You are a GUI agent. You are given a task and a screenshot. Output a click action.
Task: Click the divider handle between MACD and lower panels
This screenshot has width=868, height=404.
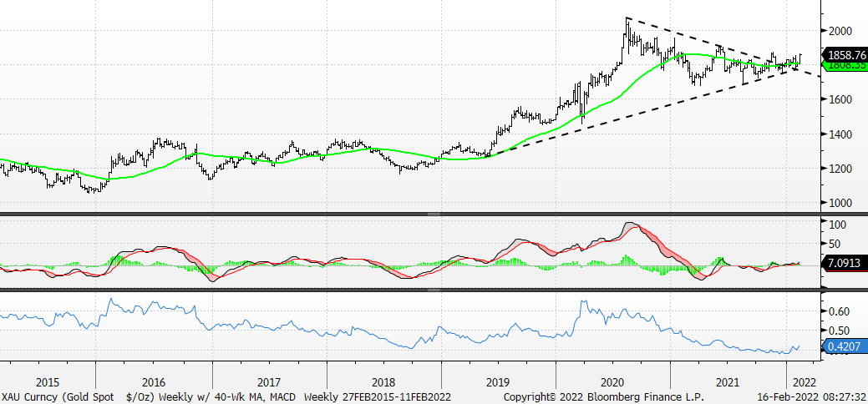point(434,290)
